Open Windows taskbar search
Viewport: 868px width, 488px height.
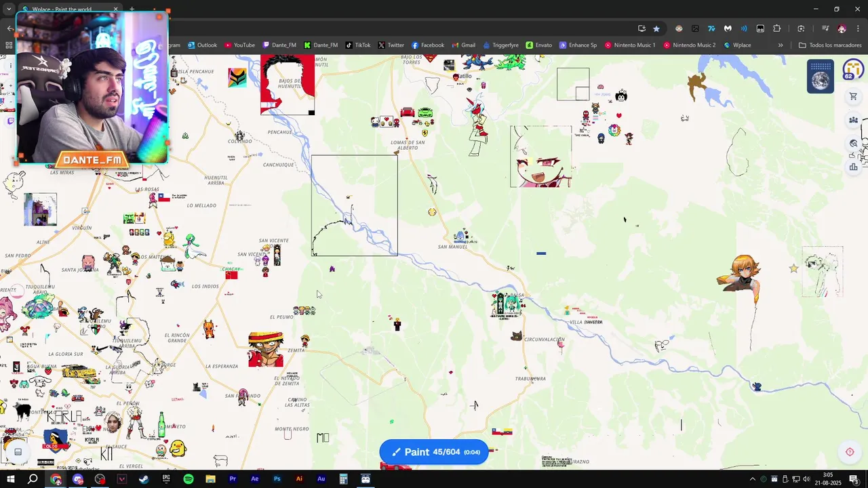pos(33,479)
